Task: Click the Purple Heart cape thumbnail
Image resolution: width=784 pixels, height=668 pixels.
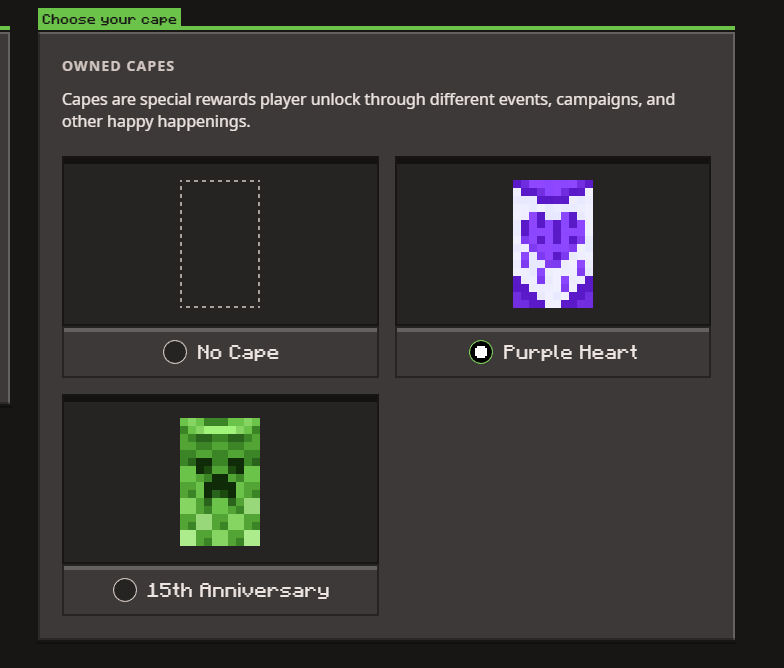Action: (x=553, y=244)
